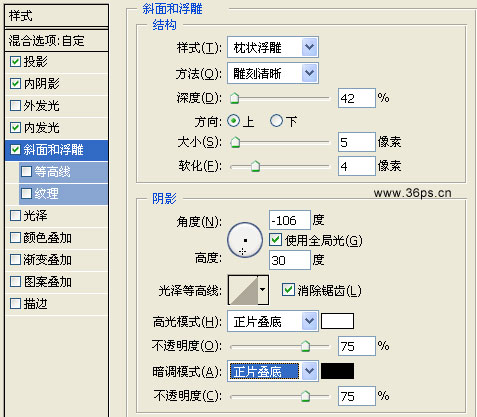
Task: Click the shadow 不透明度(C) slider handle
Action: [x=305, y=396]
